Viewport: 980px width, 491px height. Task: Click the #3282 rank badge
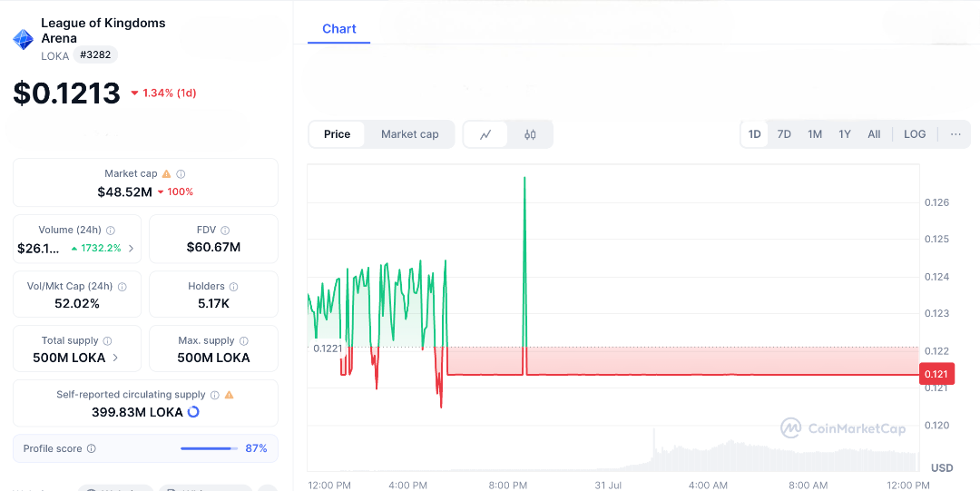pos(95,55)
